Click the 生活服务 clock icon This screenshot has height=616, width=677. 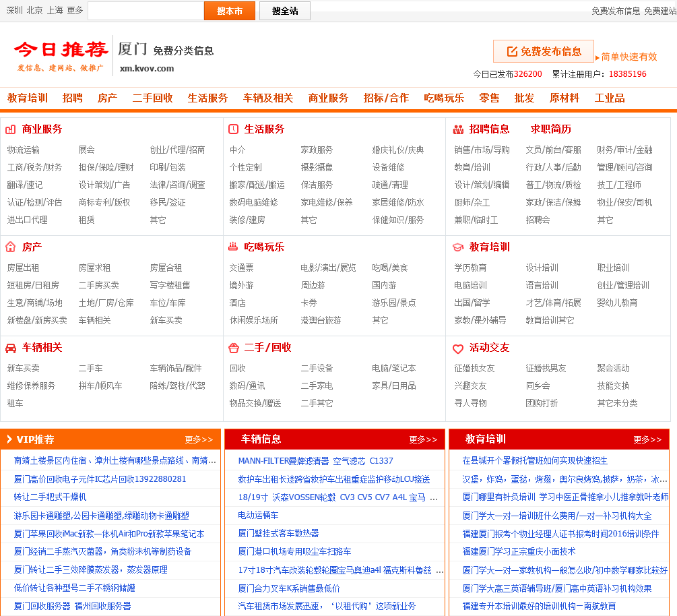(233, 129)
